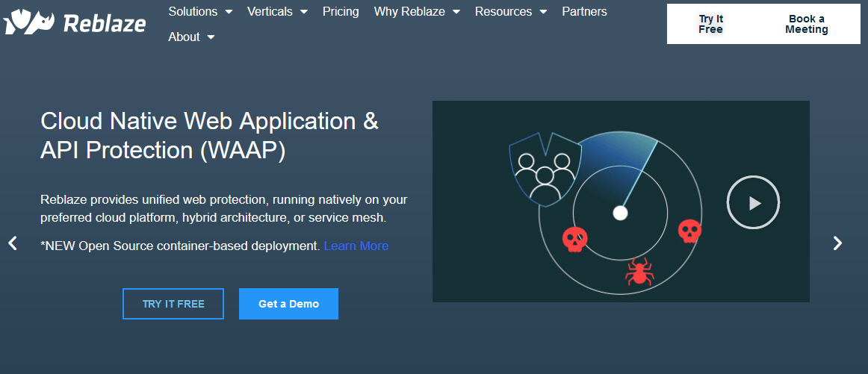Image resolution: width=868 pixels, height=374 pixels.
Task: Click the right red skull icon
Action: (x=689, y=231)
